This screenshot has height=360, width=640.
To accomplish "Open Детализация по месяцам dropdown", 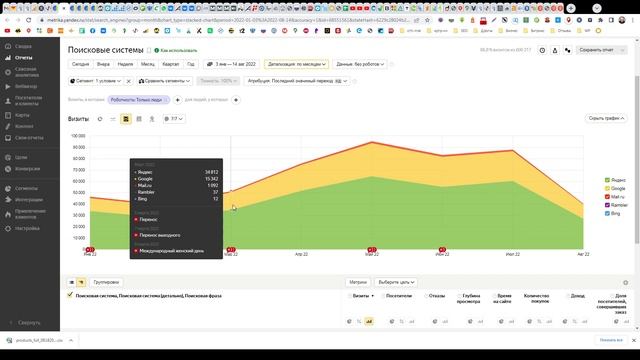I will [x=296, y=64].
